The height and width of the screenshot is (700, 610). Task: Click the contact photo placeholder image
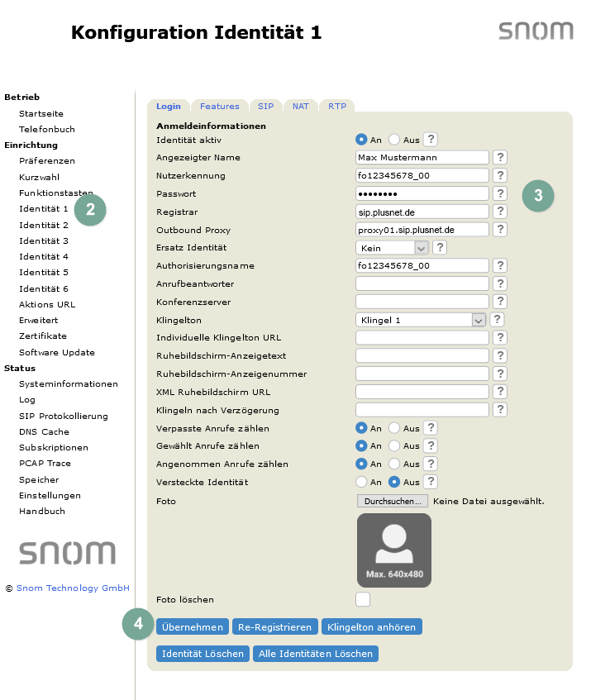click(394, 550)
